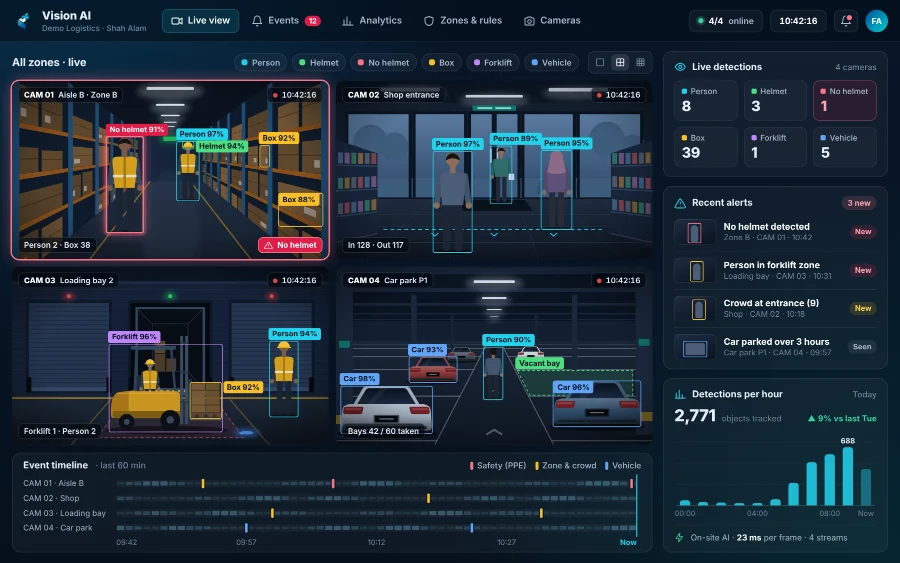Toggle the Person filter chip
The image size is (900, 563).
261,63
